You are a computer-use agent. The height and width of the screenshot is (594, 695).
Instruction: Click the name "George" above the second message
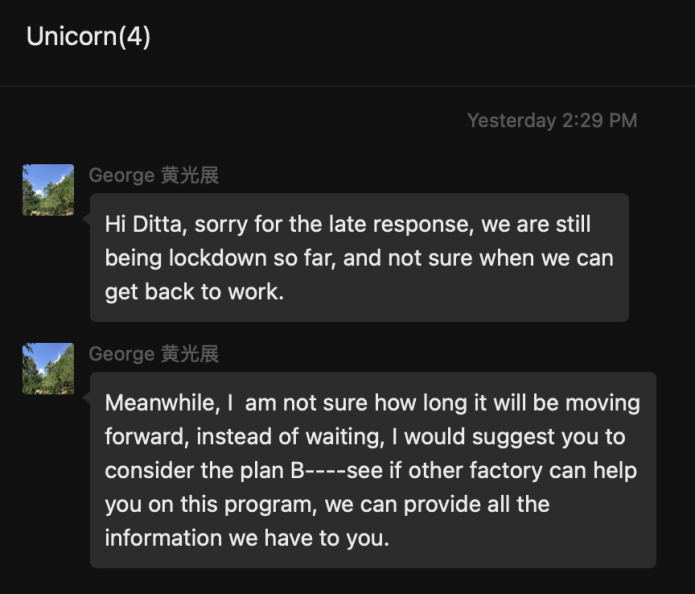(x=120, y=354)
